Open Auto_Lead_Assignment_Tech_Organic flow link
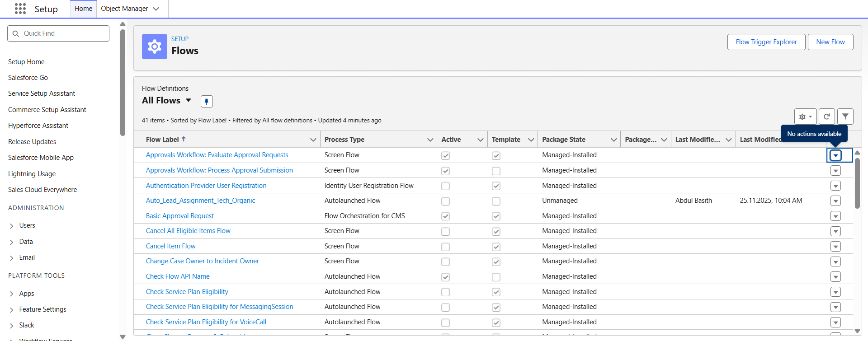 point(200,201)
